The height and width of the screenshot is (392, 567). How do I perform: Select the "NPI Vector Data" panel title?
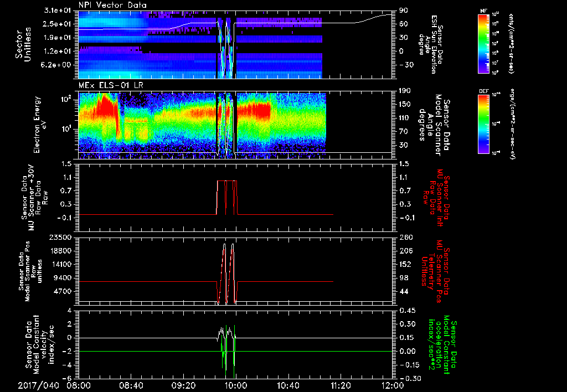112,5
